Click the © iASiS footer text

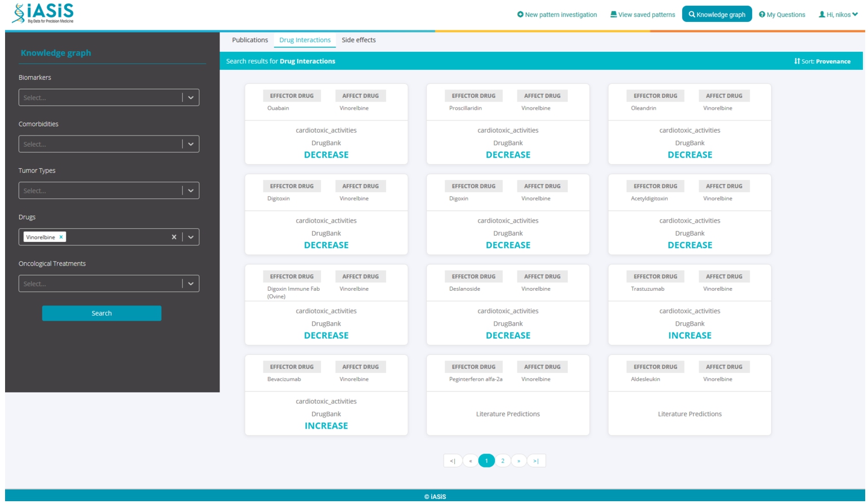point(435,497)
